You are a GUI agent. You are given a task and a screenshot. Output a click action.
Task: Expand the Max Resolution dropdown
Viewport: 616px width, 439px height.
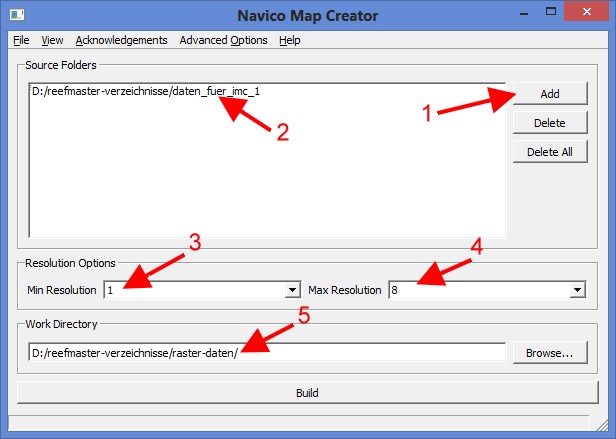[x=576, y=290]
